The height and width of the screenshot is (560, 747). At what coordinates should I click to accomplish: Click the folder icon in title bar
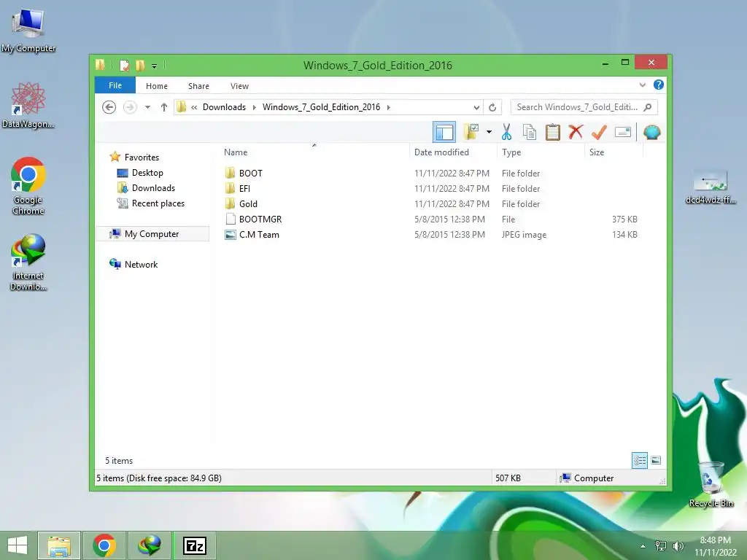point(100,65)
